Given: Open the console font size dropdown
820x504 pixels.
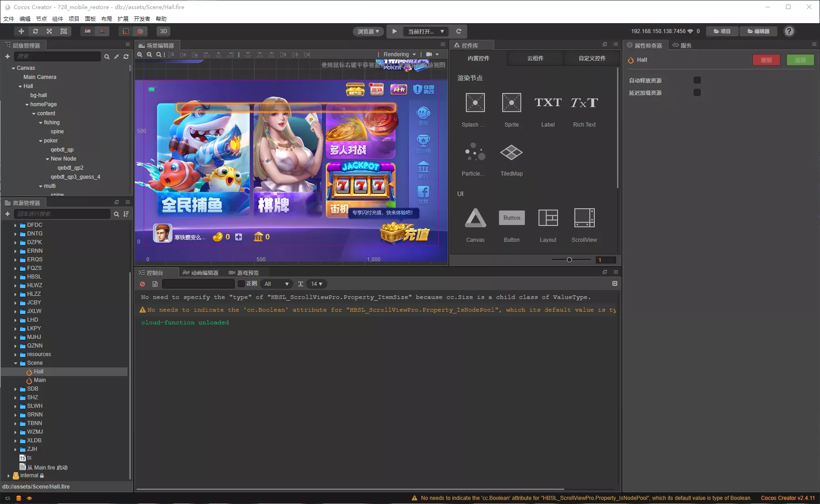Looking at the screenshot, I should tap(316, 284).
